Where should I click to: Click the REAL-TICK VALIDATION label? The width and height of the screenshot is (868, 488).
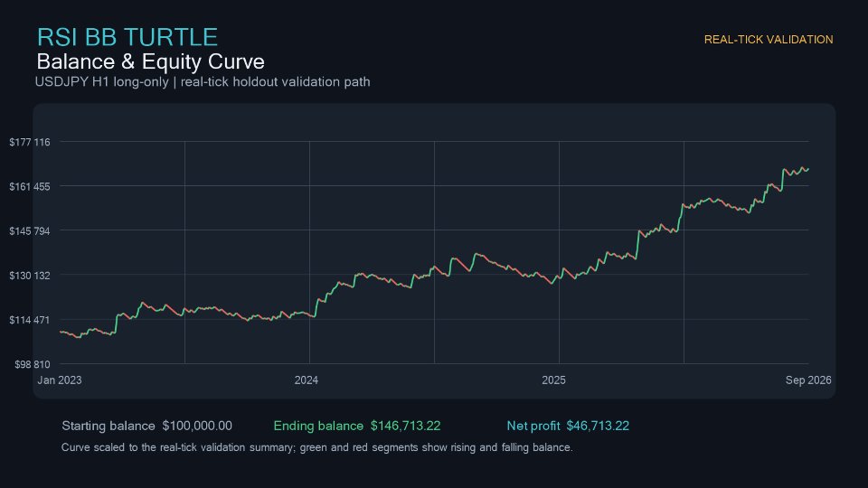[769, 40]
